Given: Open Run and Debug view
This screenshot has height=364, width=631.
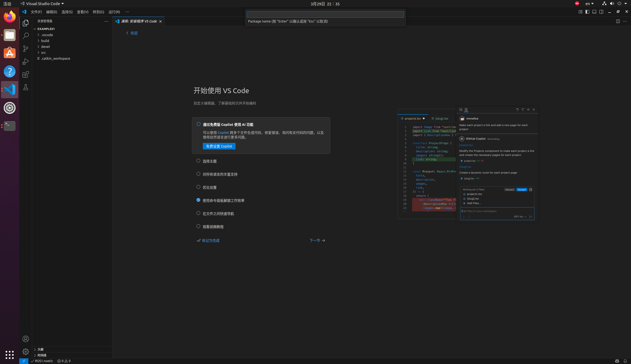Looking at the screenshot, I should tap(26, 62).
